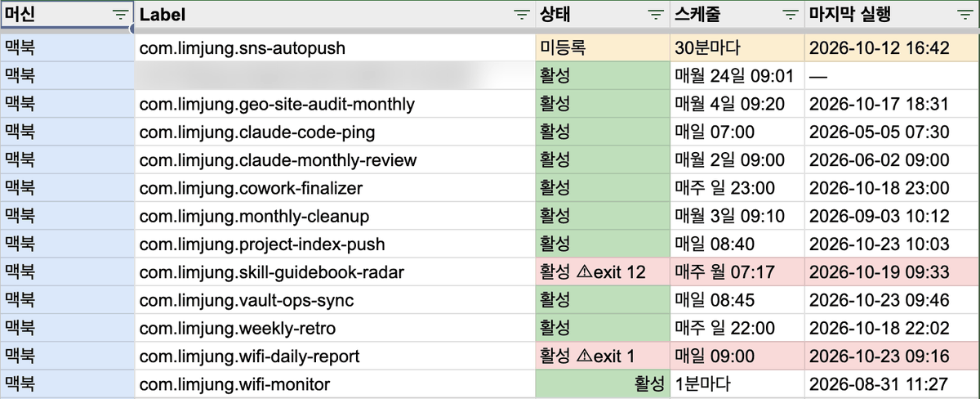
Task: Select cell com.limjung.vault-ops-sync
Action: [x=335, y=300]
